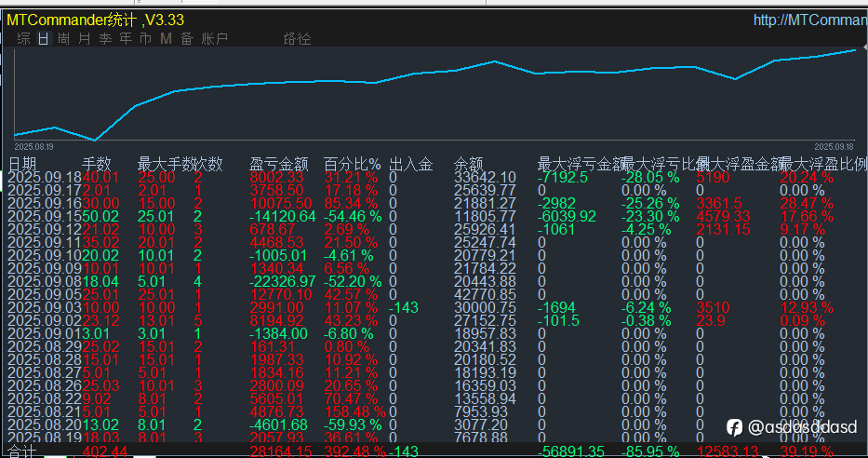Open the 周 weekly statistics tab

point(64,38)
